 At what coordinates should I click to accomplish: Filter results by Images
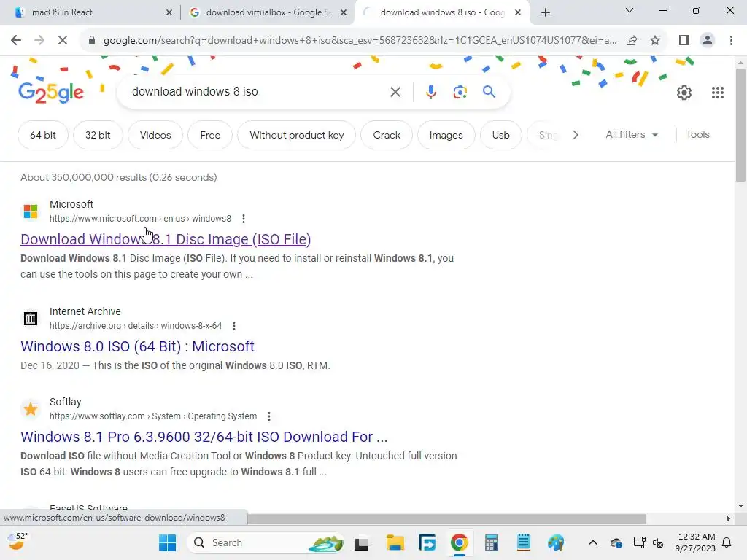pyautogui.click(x=446, y=135)
